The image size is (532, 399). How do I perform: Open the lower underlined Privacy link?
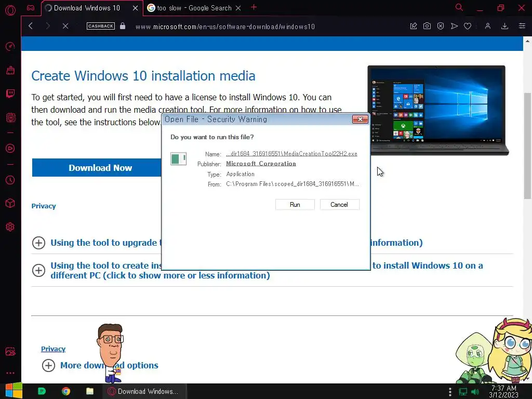(54, 349)
